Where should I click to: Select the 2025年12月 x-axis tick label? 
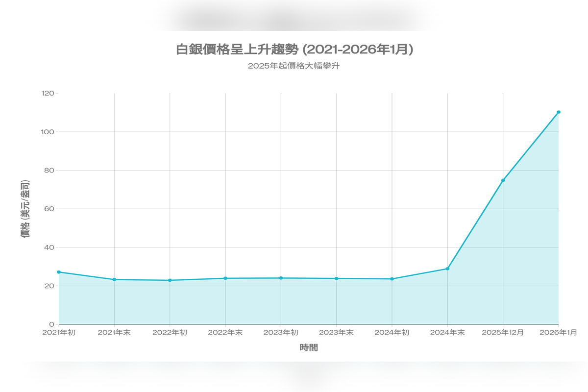[503, 332]
